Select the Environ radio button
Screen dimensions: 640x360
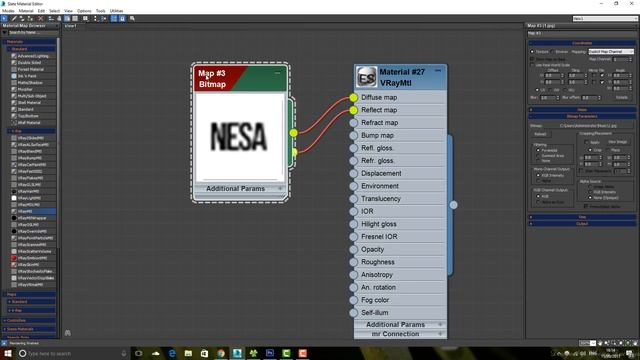[x=552, y=52]
